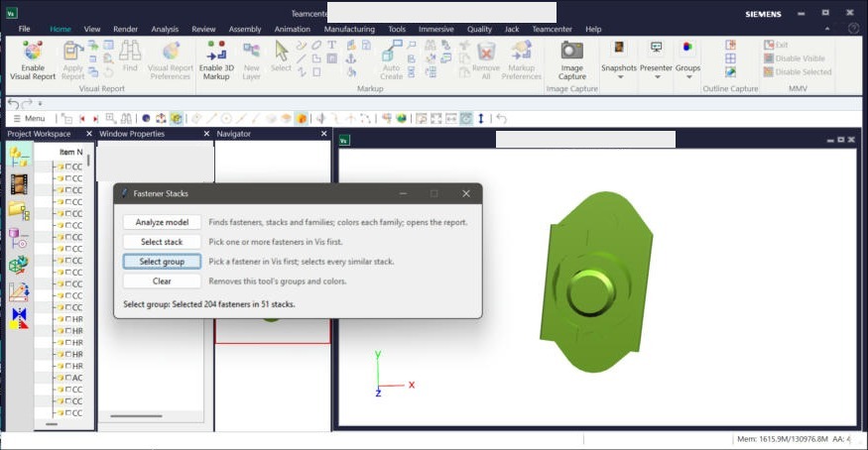Click the Enable Visual Report icon

coord(33,51)
